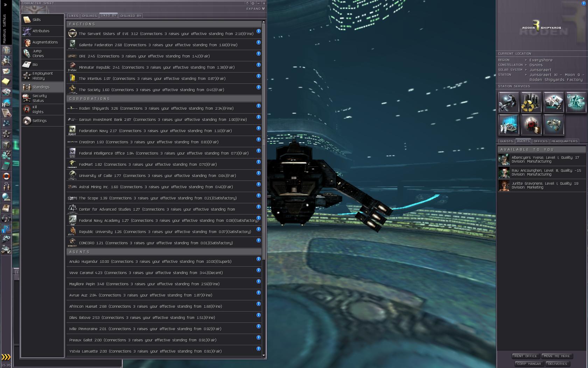Open the character sheet icon in the sidebar
The width and height of the screenshot is (588, 368).
pyautogui.click(x=6, y=50)
